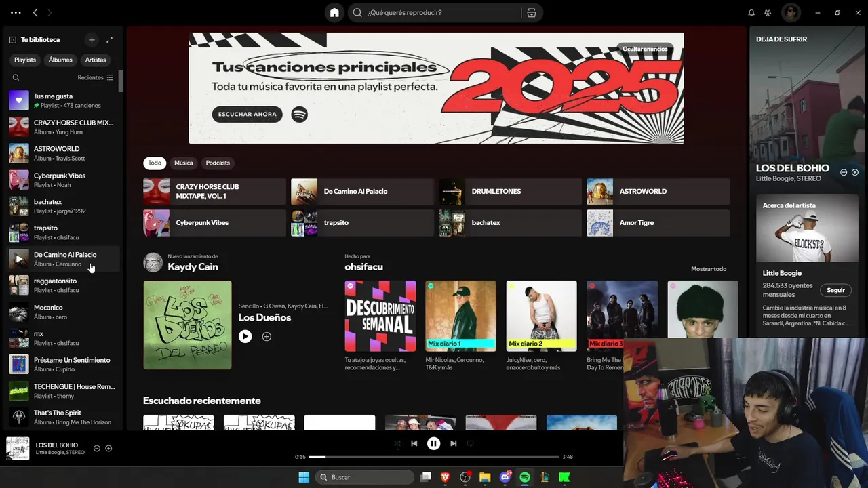
Task: Open Tus me gusta playlist
Action: (x=61, y=100)
